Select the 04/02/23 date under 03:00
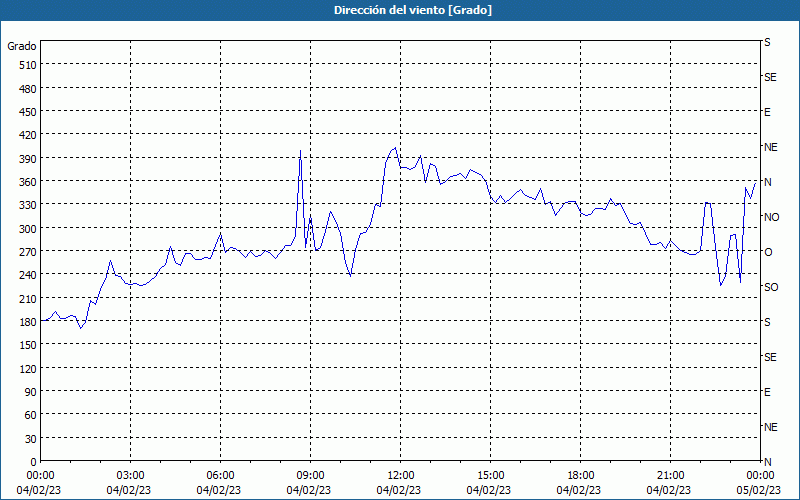The image size is (800, 500). (x=129, y=490)
